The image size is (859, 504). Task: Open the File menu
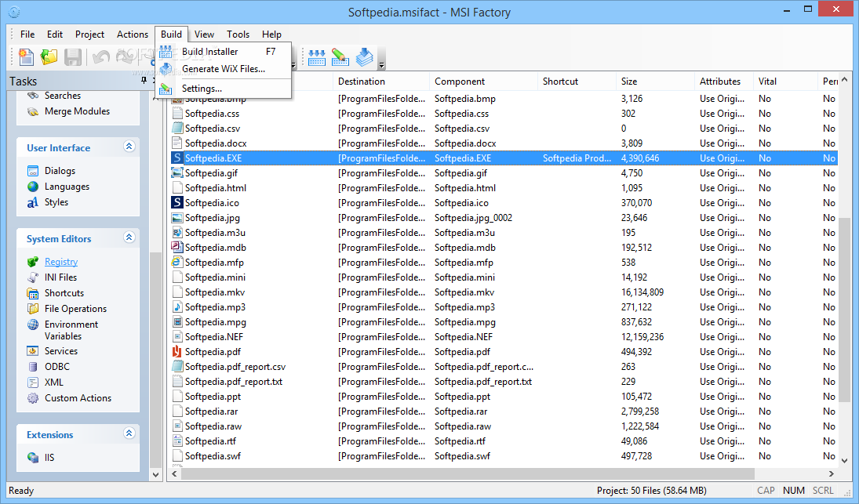point(27,34)
